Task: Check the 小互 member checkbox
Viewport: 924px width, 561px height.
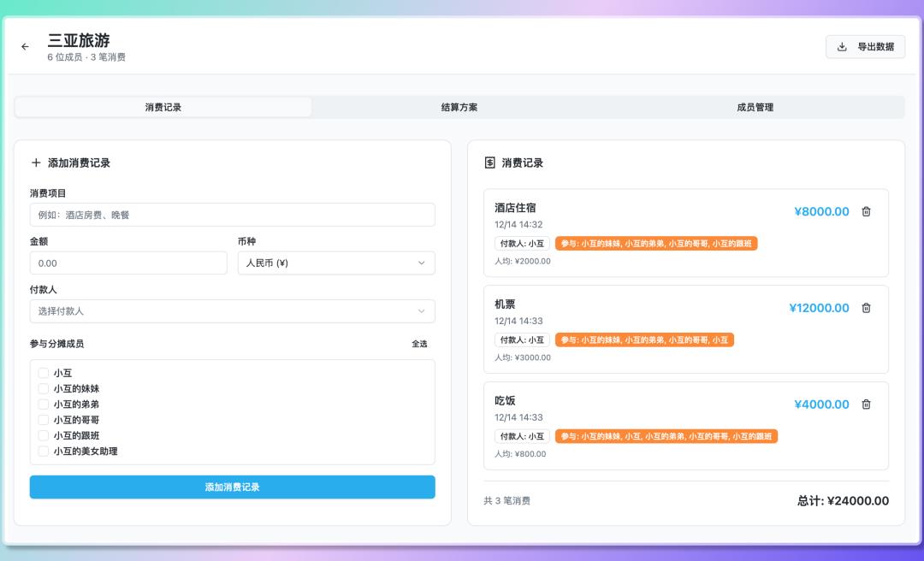Action: [43, 373]
